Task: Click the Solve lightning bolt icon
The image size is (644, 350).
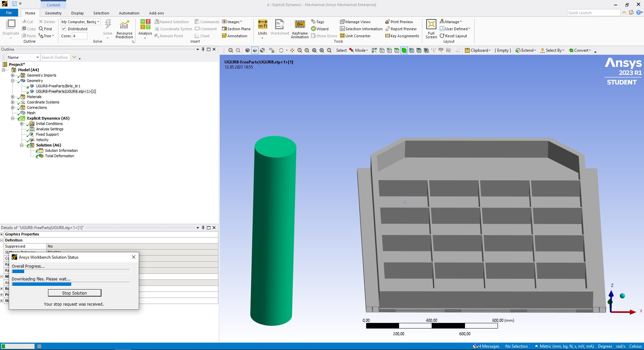Action: coord(108,24)
